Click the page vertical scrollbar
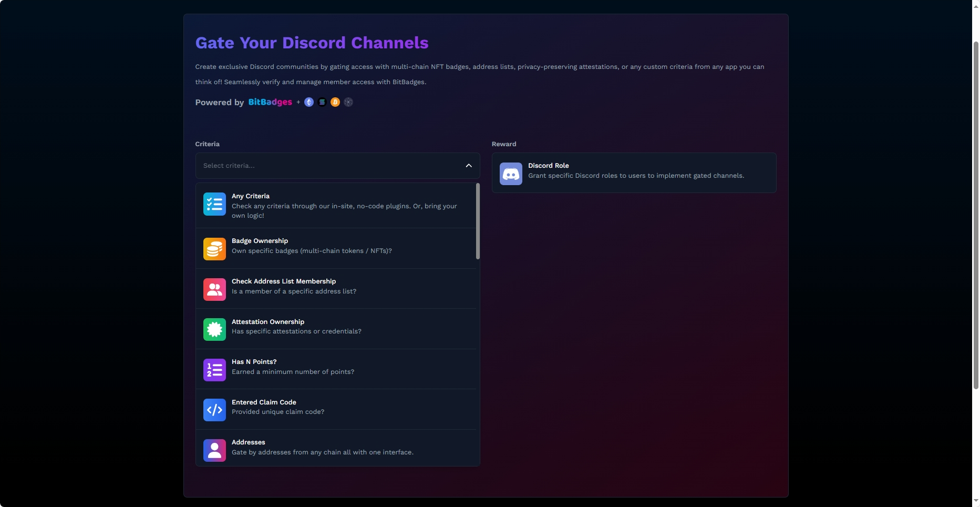 pyautogui.click(x=976, y=216)
